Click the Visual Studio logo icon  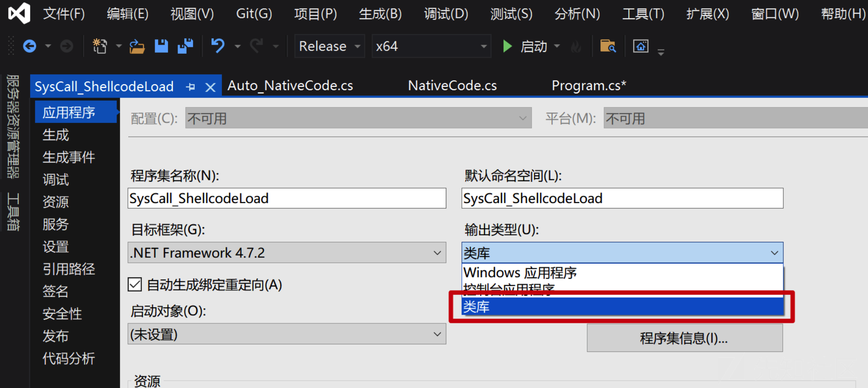click(20, 13)
